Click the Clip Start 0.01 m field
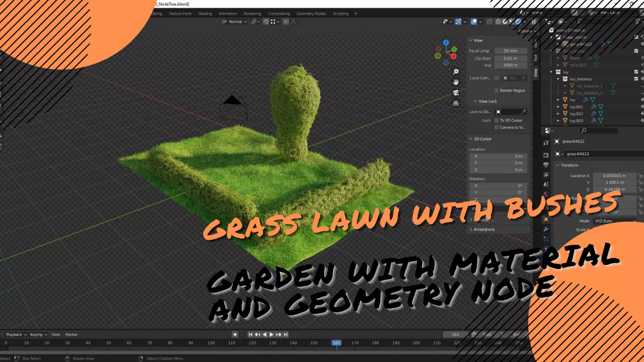This screenshot has width=644, height=362. (511, 58)
